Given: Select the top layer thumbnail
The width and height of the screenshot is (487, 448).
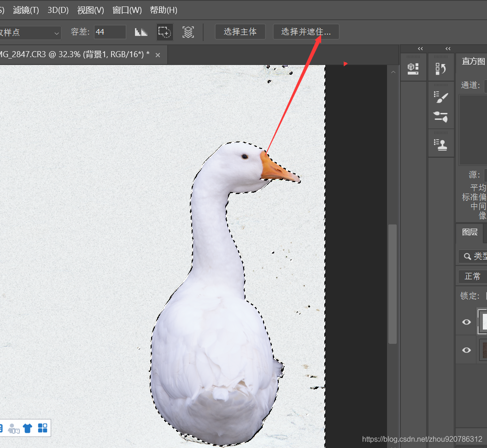Looking at the screenshot, I should (483, 321).
